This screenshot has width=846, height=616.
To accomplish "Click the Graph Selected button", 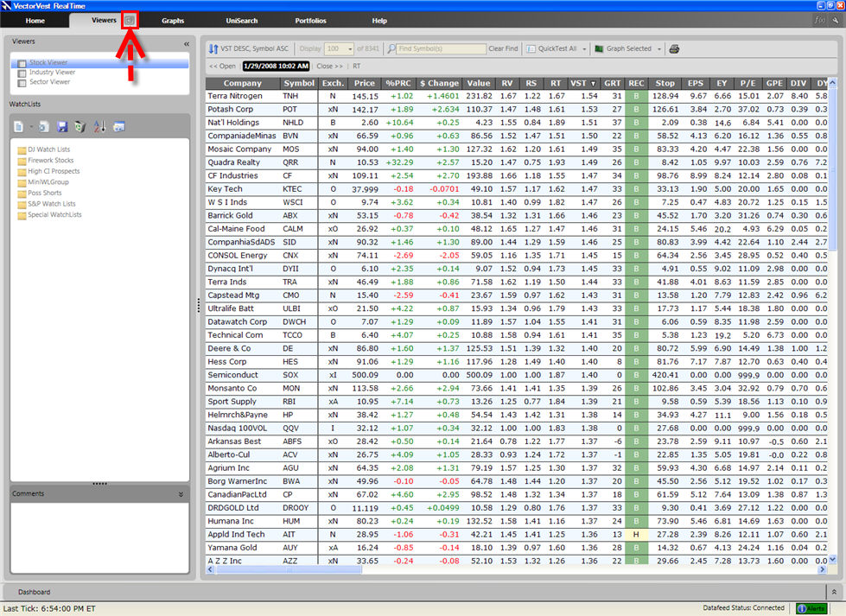I will (x=628, y=49).
